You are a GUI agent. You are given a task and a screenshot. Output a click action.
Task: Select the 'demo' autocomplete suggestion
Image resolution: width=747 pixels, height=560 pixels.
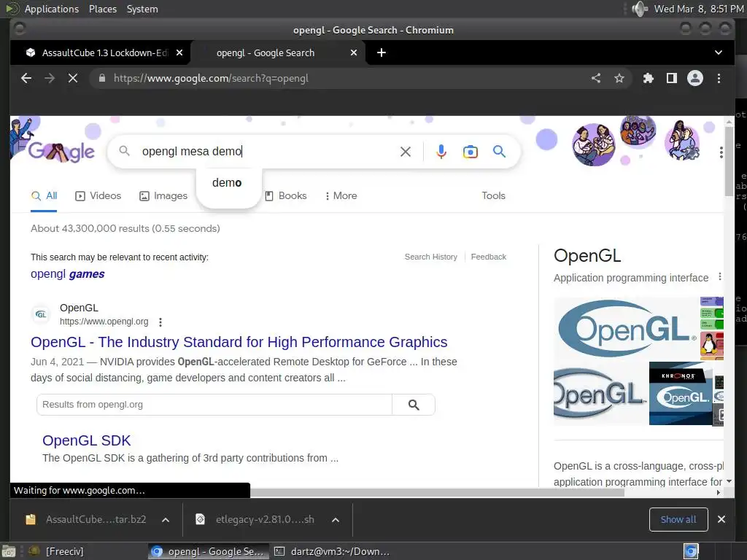click(x=228, y=183)
